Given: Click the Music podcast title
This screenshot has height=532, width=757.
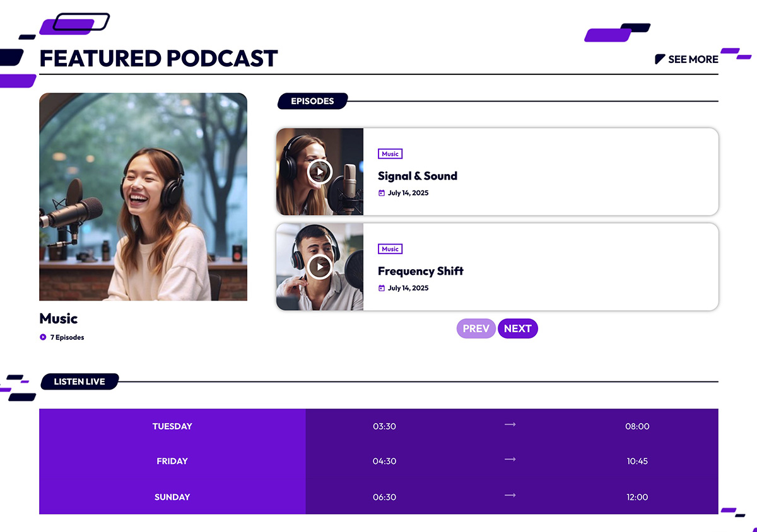Looking at the screenshot, I should click(59, 318).
